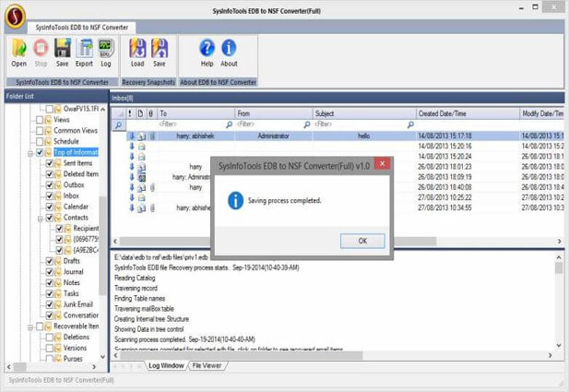
Task: Click the log window vertical scrollbar thumb
Action: (559, 267)
